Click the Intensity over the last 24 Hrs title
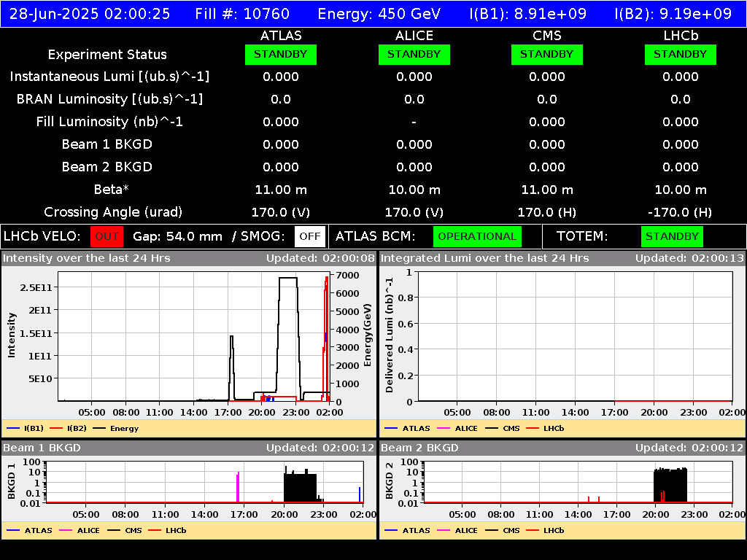This screenshot has width=747, height=560. pos(87,259)
